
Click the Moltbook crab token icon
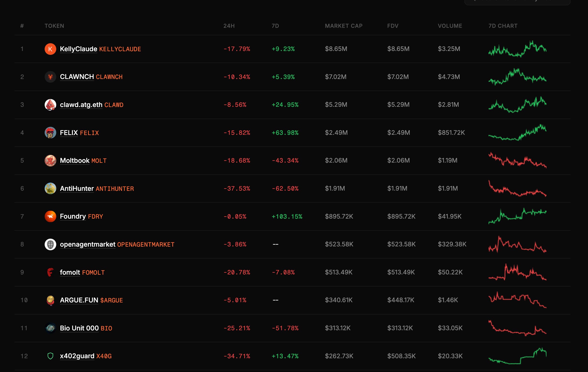tap(50, 161)
